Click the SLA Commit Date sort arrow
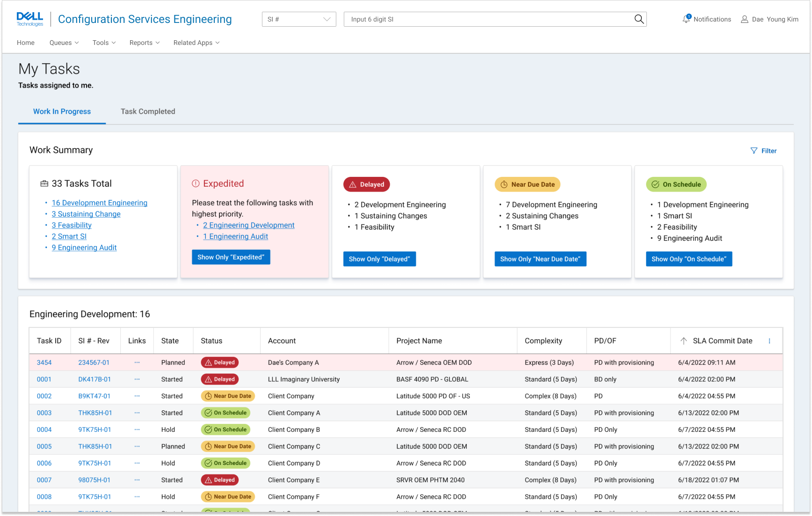812x516 pixels. coord(683,341)
